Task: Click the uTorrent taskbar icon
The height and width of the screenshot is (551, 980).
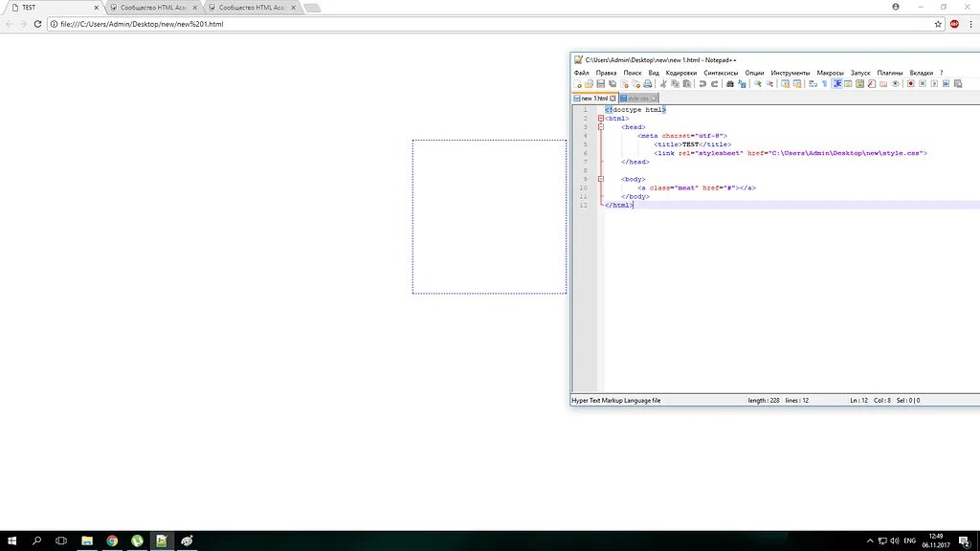Action: click(137, 540)
